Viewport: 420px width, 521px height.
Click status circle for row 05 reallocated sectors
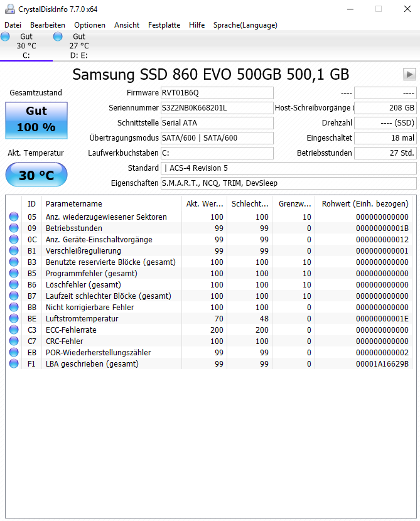[x=14, y=217]
